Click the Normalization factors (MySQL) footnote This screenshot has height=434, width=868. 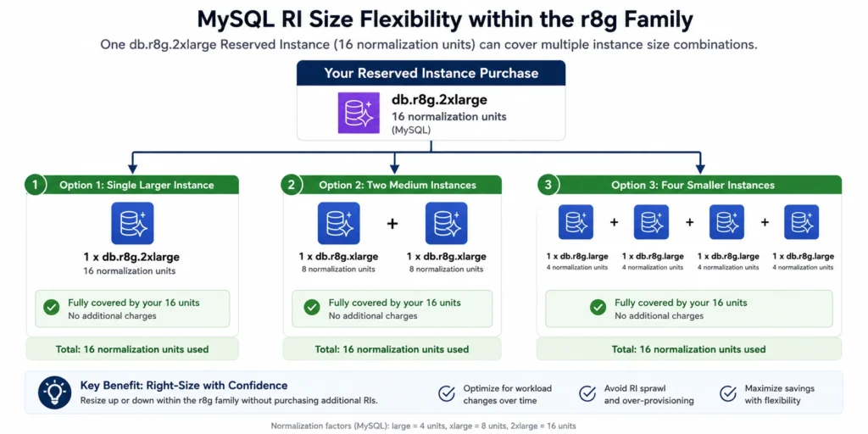pos(424,426)
